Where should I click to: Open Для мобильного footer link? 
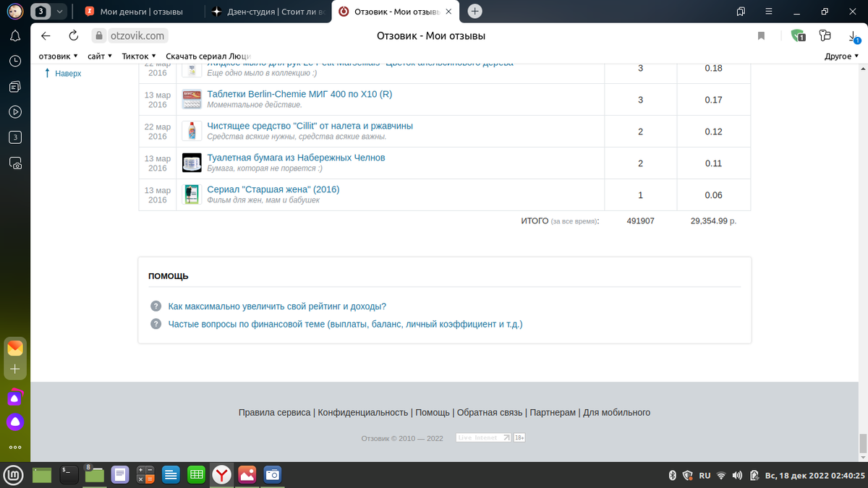tap(617, 413)
